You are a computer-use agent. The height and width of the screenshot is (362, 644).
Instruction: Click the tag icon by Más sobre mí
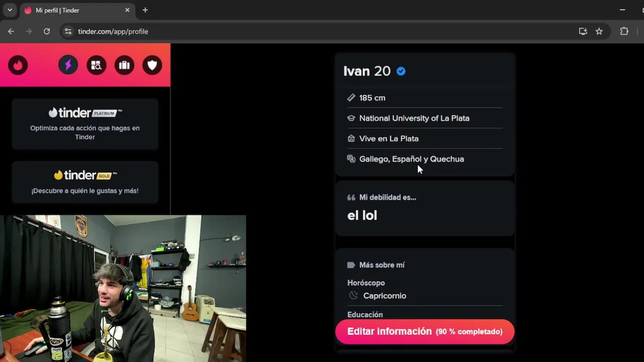coord(351,265)
